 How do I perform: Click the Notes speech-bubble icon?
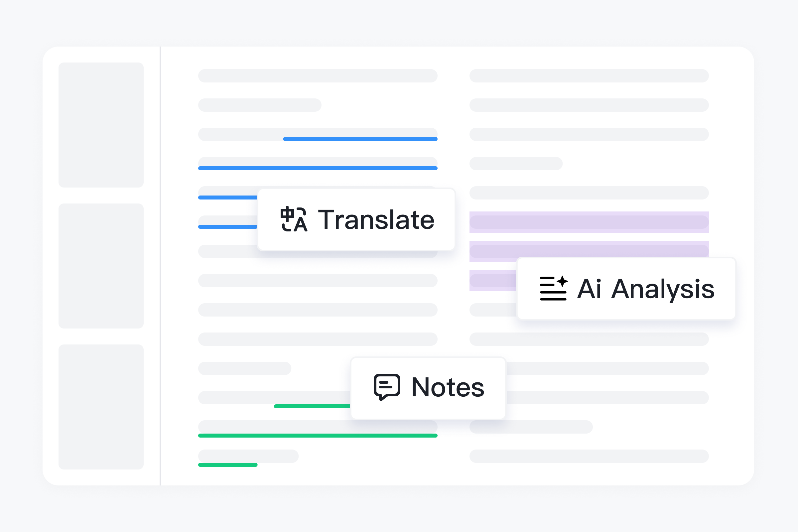[x=387, y=387]
